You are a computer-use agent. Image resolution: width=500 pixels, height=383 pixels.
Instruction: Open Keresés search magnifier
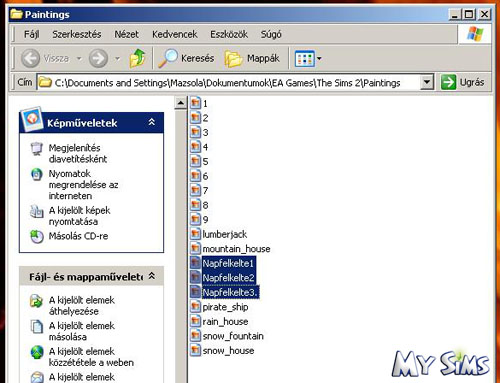pyautogui.click(x=168, y=58)
